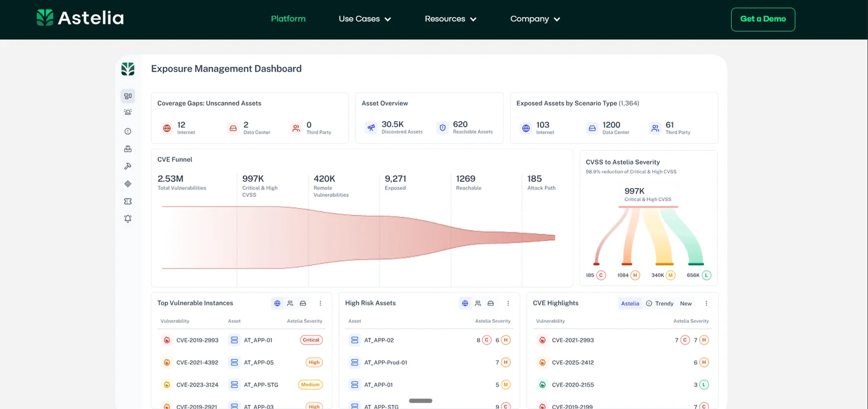Open the crosshair target icon in sidebar
The height and width of the screenshot is (409, 868).
click(128, 184)
